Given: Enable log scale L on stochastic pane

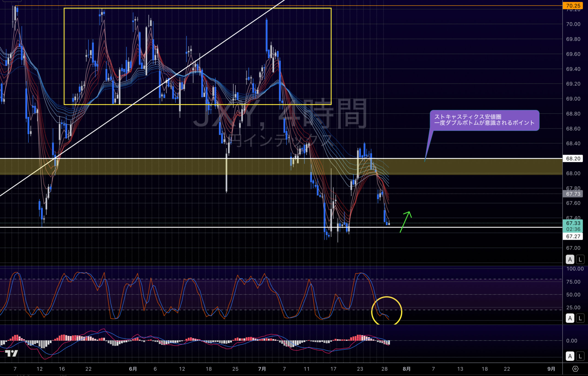Looking at the screenshot, I should [580, 318].
